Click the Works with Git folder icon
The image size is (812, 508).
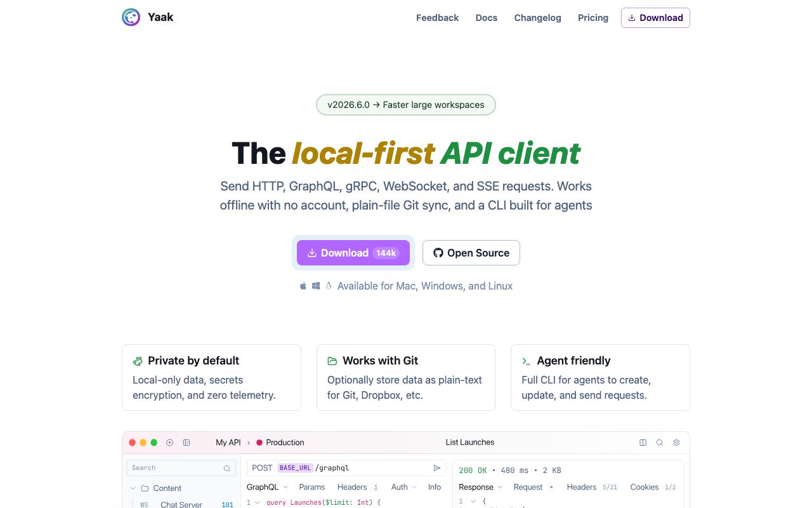[x=332, y=361]
